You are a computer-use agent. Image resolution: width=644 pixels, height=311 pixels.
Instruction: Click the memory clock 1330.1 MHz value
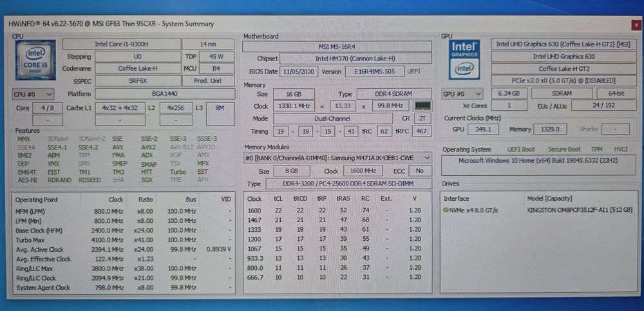(294, 106)
